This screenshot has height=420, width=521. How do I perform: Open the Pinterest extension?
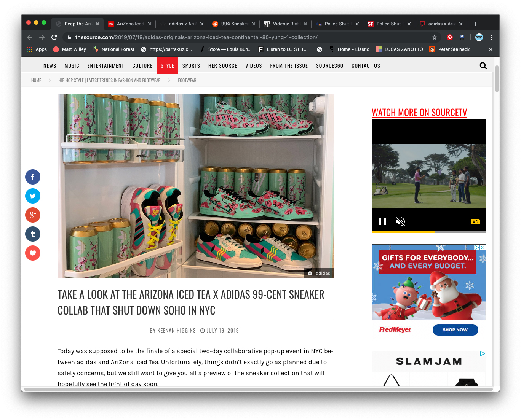(x=450, y=37)
